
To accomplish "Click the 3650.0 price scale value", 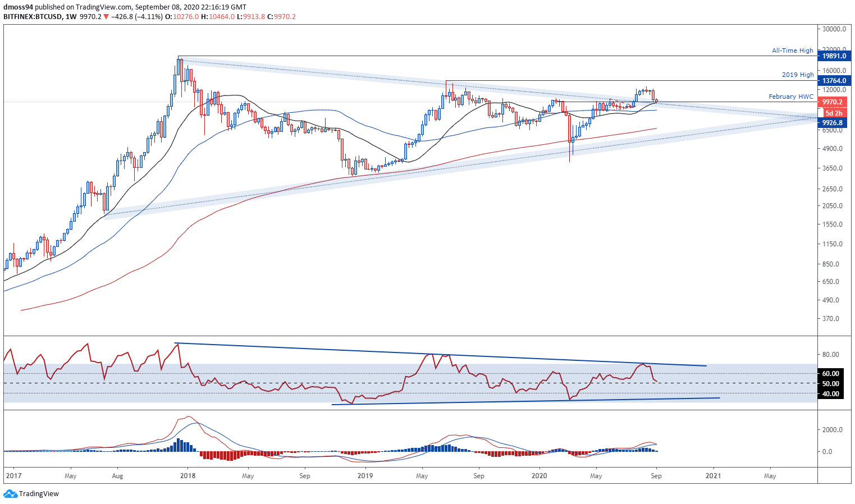I will click(833, 168).
